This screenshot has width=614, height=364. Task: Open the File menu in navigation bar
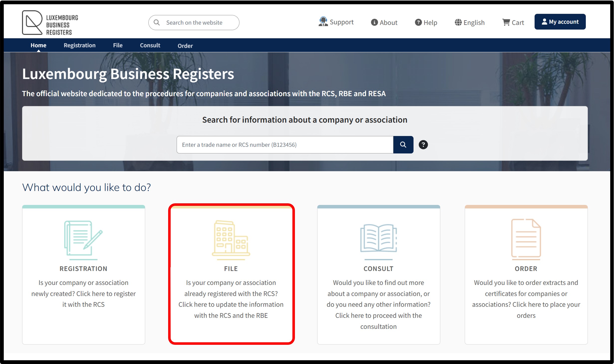coord(118,45)
